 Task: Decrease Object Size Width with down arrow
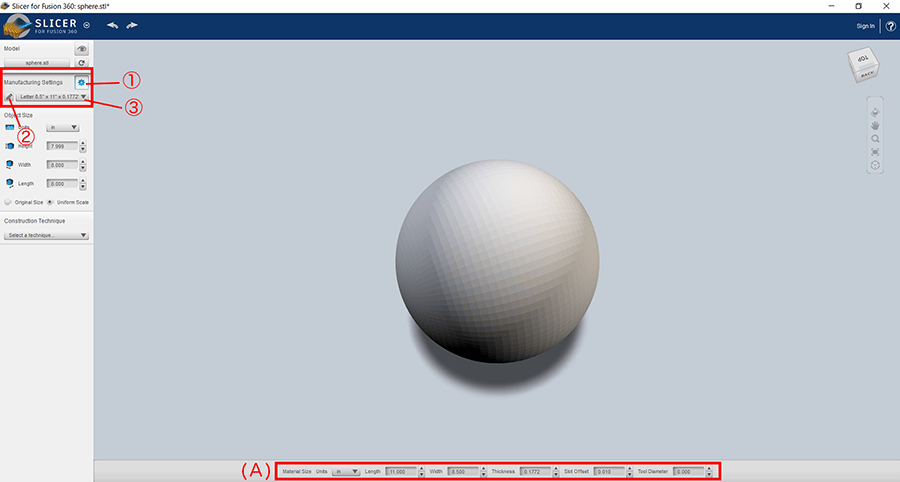point(83,168)
